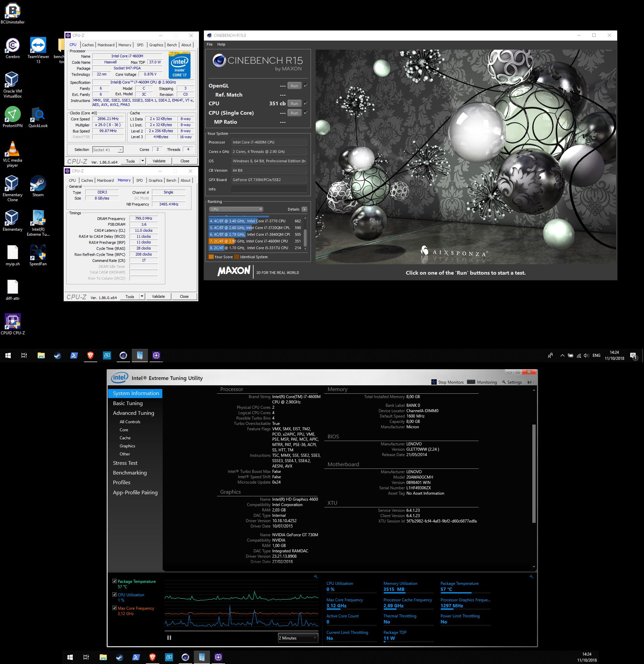This screenshot has height=664, width=644.
Task: Expand the Tools arrow in CPU-Z CPU window
Action: coord(143,161)
